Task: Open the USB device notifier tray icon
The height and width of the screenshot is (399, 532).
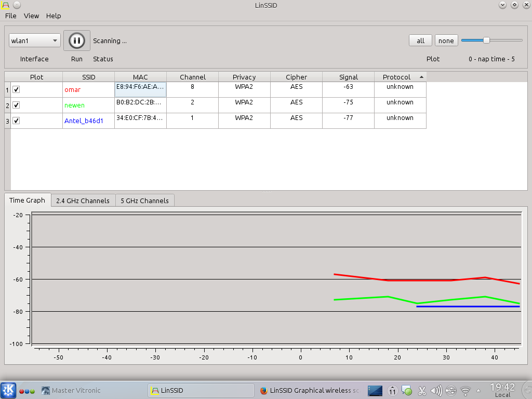Action: 451,391
